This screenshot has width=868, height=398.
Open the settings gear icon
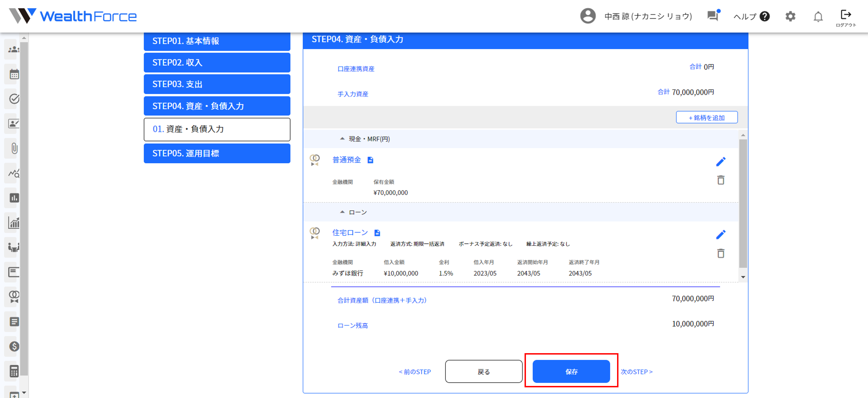click(x=790, y=16)
